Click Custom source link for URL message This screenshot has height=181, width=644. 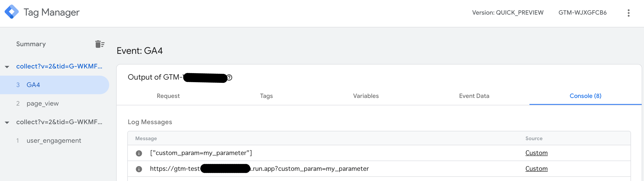point(536,168)
